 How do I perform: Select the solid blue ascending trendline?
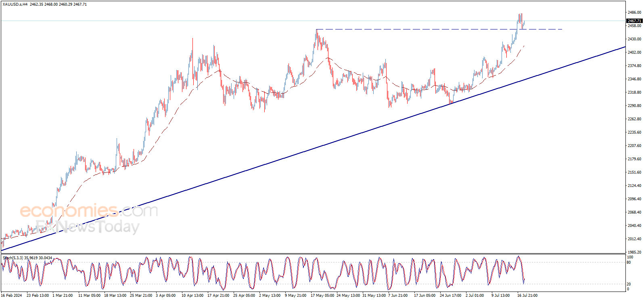tap(313, 149)
